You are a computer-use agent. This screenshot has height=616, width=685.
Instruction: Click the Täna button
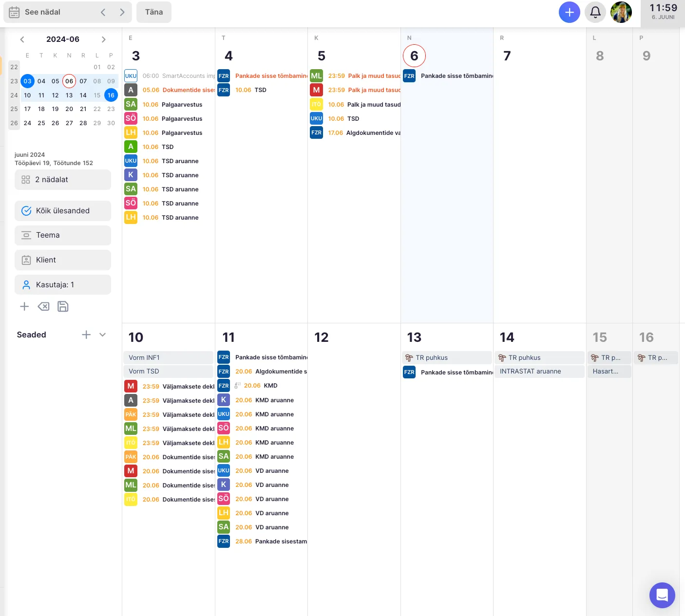154,12
